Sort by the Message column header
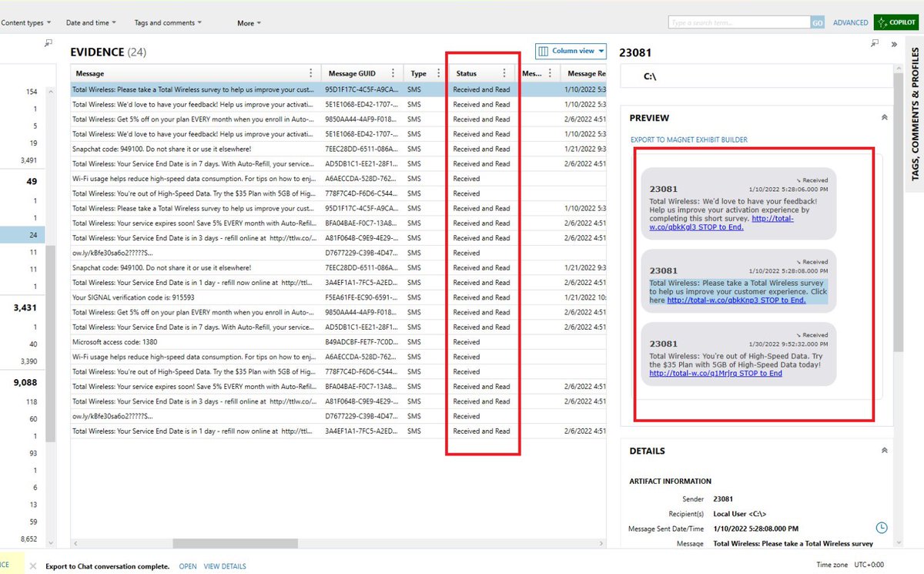The height and width of the screenshot is (574, 924). pos(90,73)
